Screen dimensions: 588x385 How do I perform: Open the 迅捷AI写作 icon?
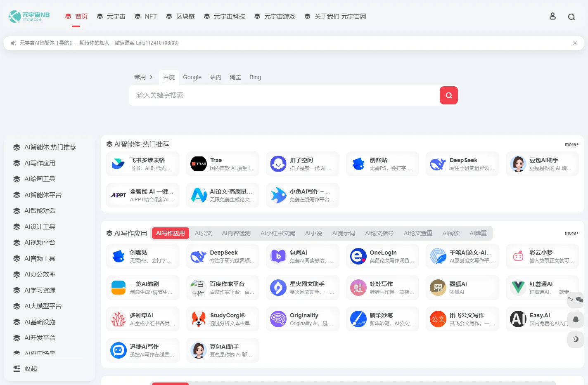(118, 350)
